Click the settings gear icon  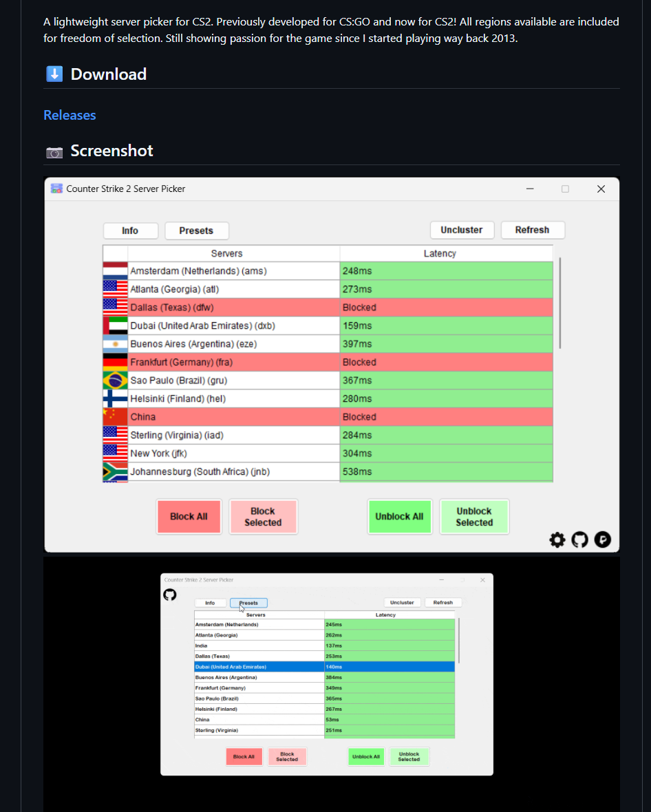tap(557, 540)
